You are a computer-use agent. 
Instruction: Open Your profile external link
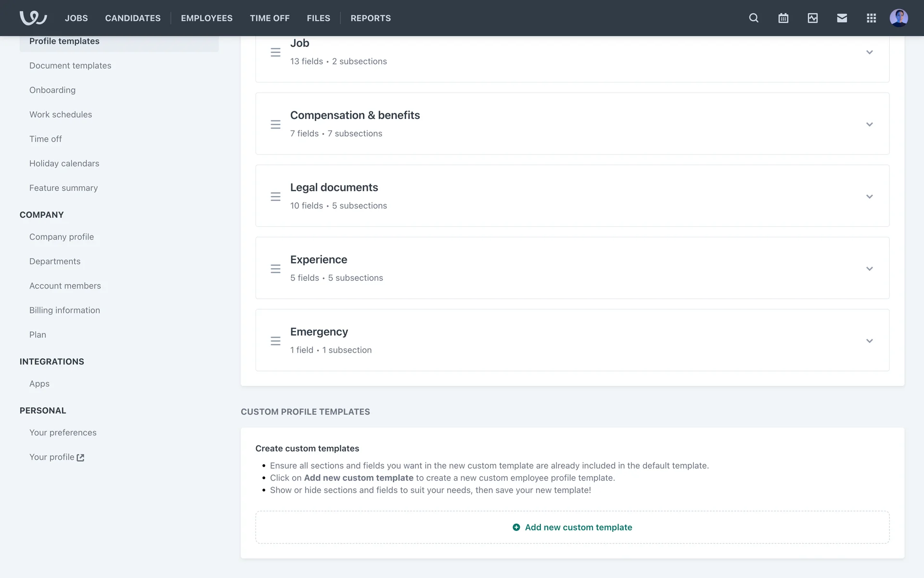tap(56, 457)
